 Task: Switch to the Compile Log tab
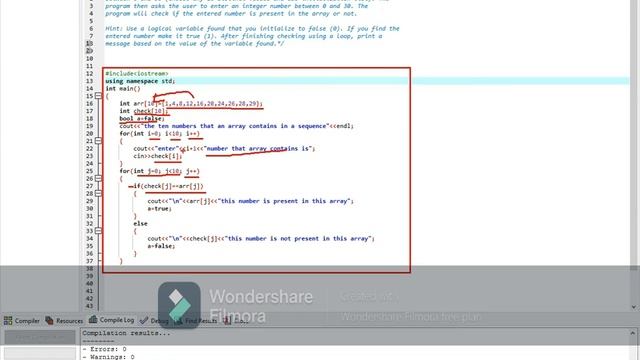(x=112, y=320)
